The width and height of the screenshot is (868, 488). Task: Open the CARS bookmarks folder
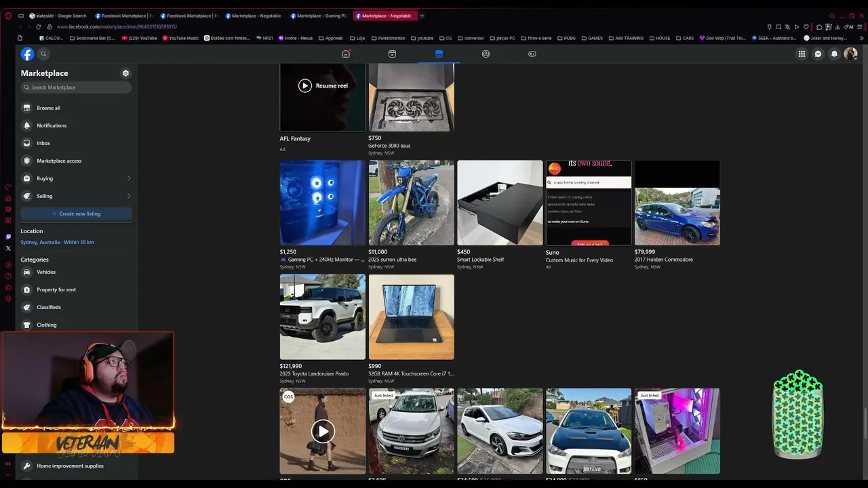[x=685, y=38]
